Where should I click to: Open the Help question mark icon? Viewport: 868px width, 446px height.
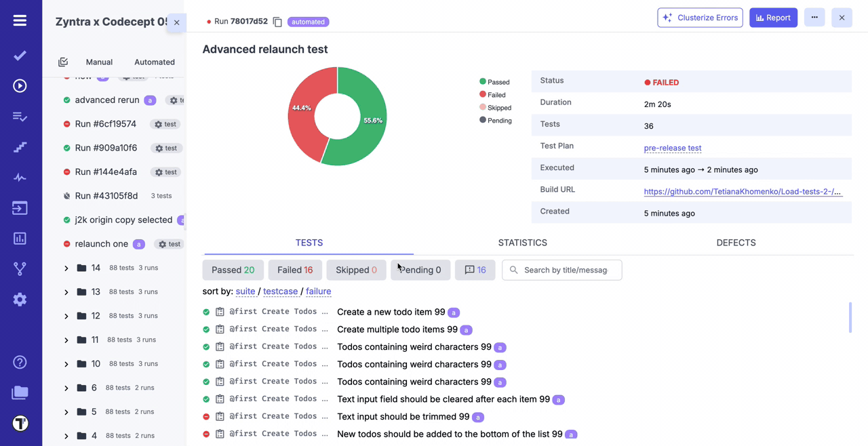point(20,362)
